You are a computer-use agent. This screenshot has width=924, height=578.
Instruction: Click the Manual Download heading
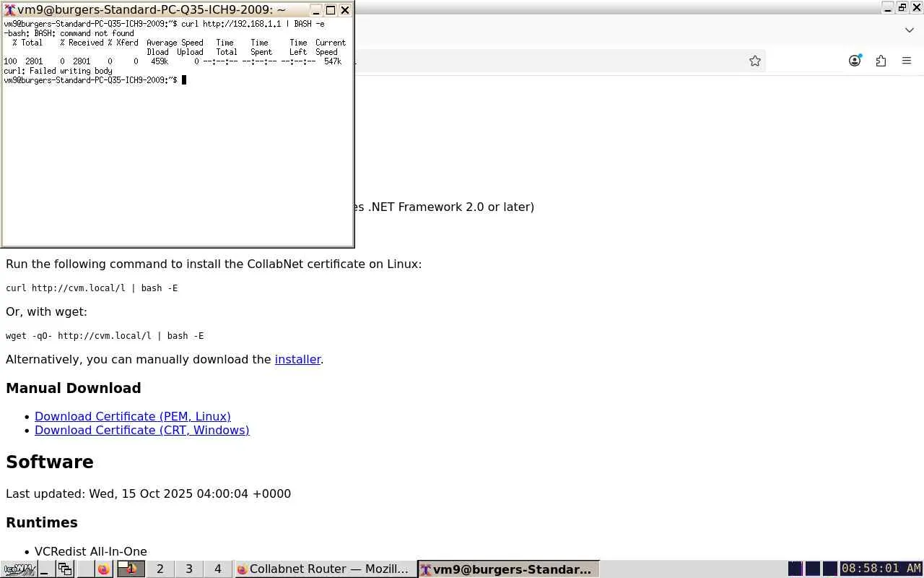(x=74, y=388)
